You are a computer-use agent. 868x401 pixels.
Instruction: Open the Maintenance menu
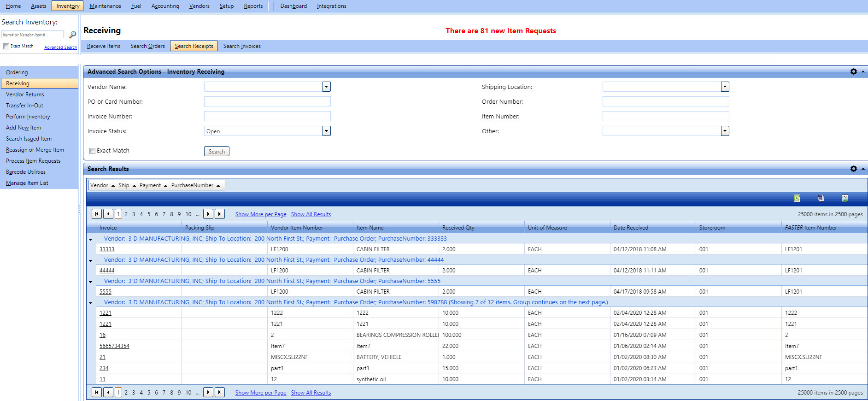point(105,6)
